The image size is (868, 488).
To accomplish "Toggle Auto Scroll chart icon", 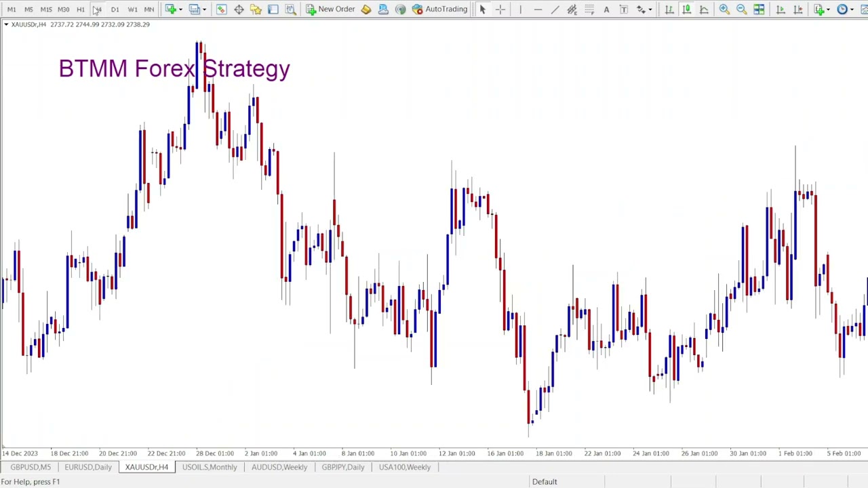I will point(781,9).
